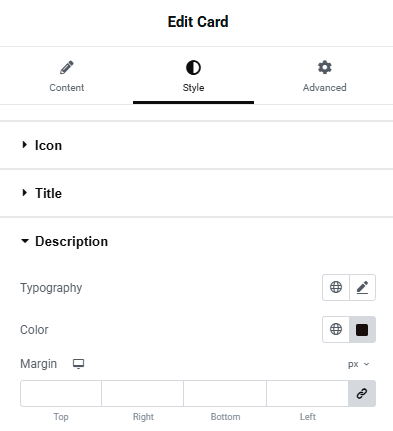Edit Typography with the pencil icon
Image resolution: width=393 pixels, height=431 pixels.
pos(362,287)
